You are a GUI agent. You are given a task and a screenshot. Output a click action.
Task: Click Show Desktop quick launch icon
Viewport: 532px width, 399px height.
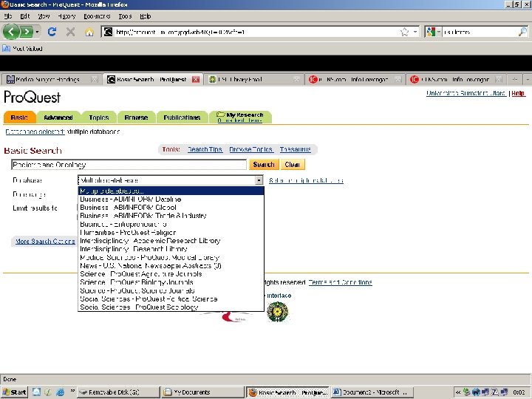[37, 392]
